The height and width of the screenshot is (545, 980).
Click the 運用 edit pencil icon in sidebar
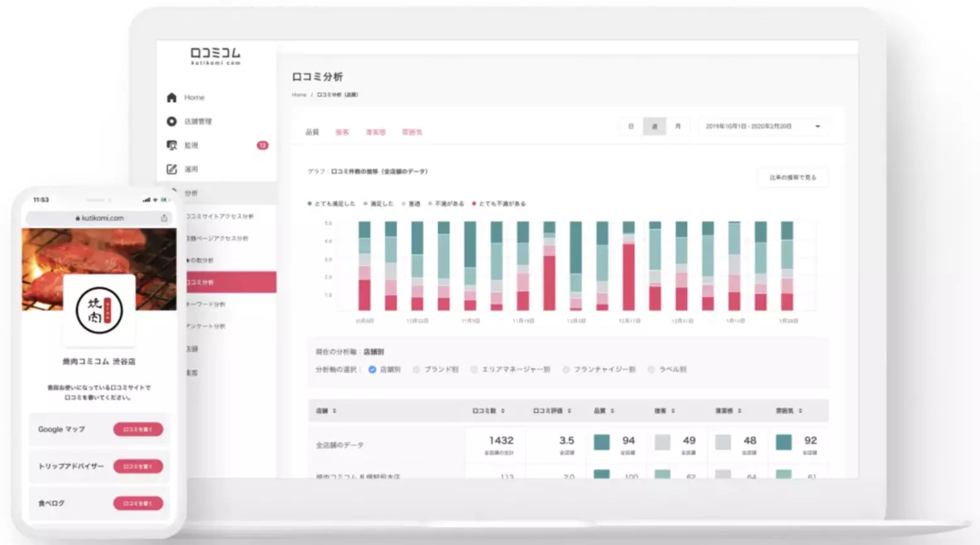(171, 169)
